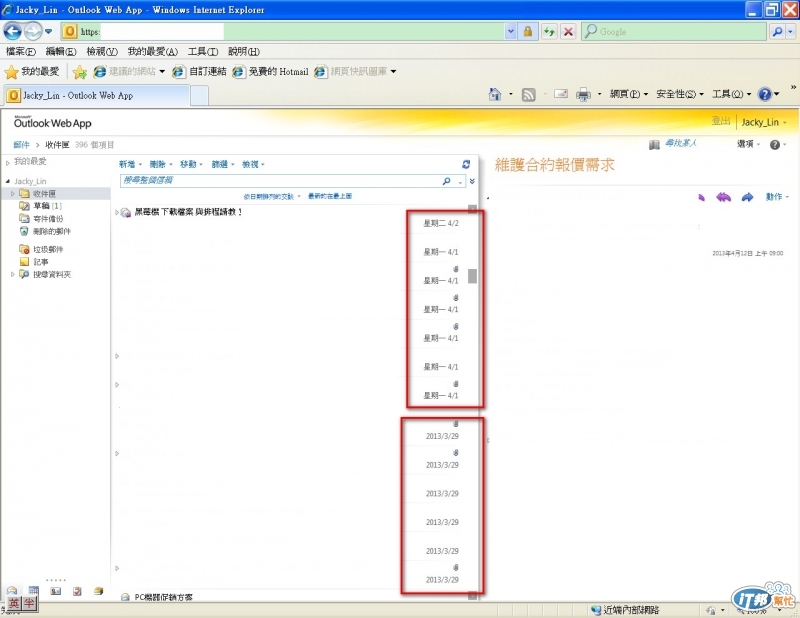This screenshot has height=618, width=800.
Task: Expand the search options double chevron
Action: click(x=472, y=181)
